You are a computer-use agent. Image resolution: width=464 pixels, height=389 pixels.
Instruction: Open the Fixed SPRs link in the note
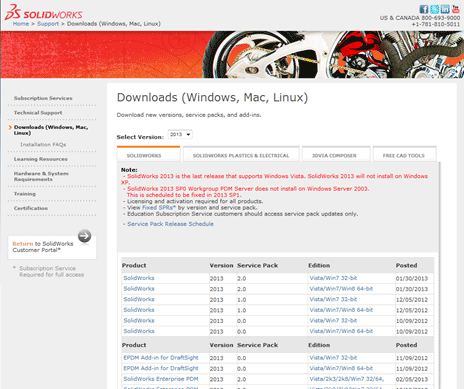pos(159,207)
